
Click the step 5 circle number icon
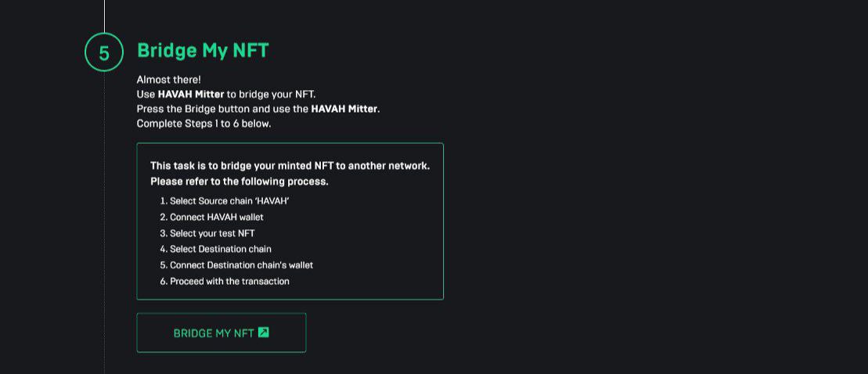pyautogui.click(x=104, y=52)
